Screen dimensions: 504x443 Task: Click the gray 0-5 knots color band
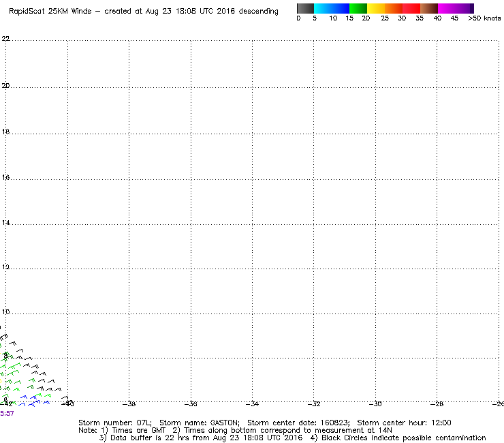305,8
